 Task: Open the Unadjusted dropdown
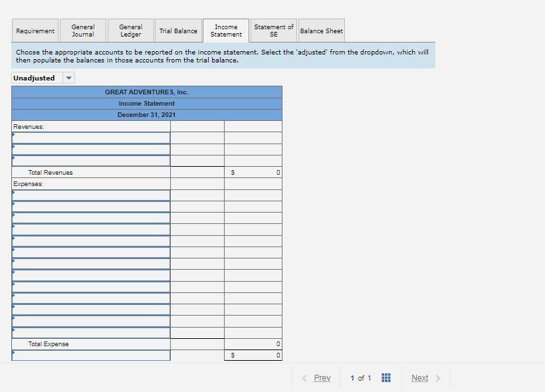[42, 78]
